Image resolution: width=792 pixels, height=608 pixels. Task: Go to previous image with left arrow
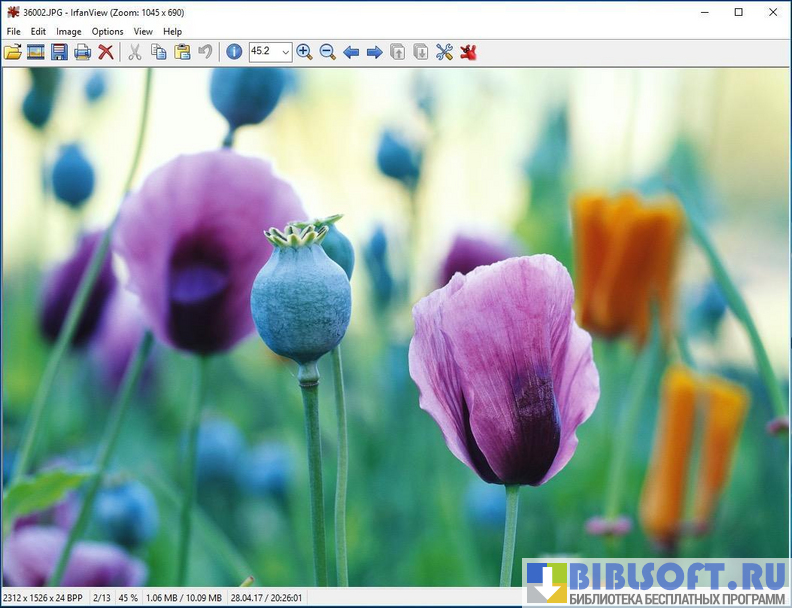[x=351, y=52]
